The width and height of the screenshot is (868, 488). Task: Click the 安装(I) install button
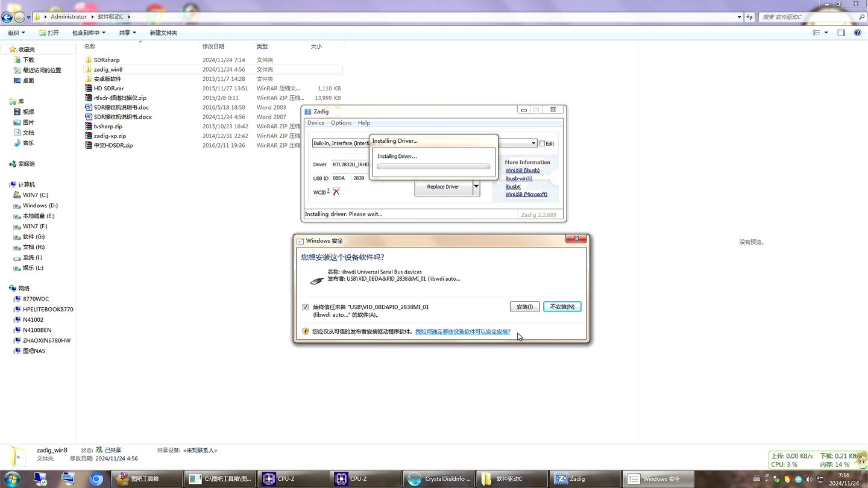coord(524,307)
